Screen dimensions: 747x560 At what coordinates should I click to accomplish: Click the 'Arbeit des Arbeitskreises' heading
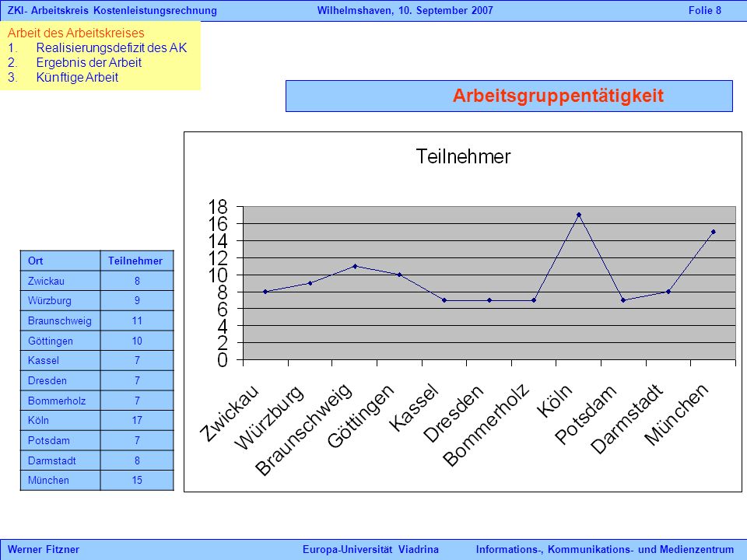pos(75,33)
